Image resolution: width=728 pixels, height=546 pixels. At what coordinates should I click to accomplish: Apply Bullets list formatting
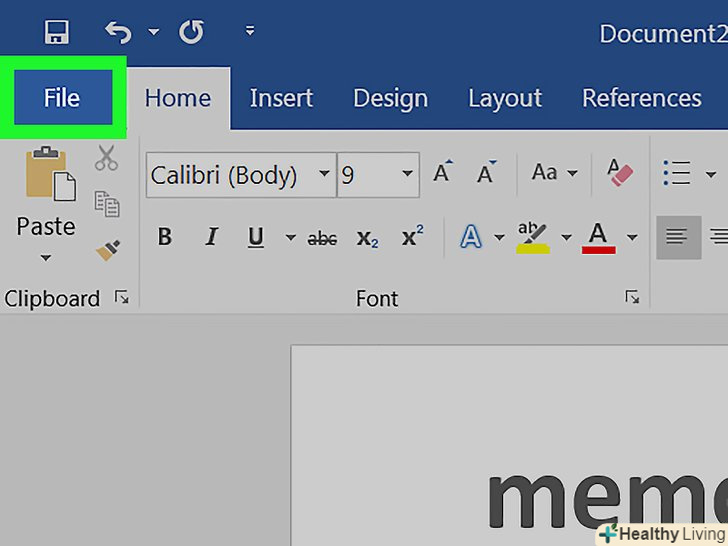click(x=677, y=173)
